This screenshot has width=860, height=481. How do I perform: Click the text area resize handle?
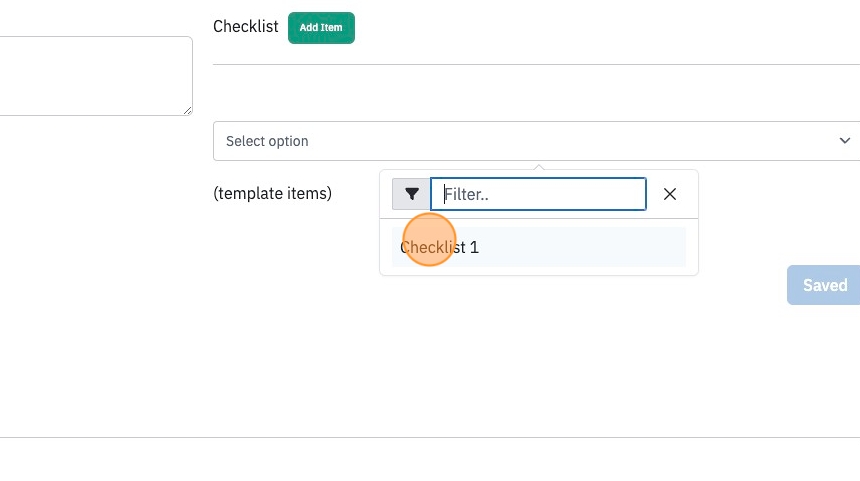click(x=188, y=111)
